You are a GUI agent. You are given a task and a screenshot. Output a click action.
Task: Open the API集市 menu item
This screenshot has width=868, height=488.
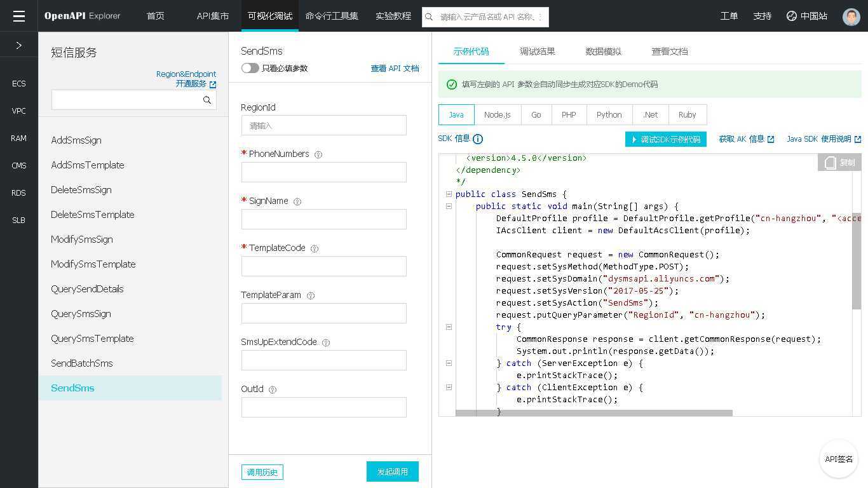click(213, 16)
